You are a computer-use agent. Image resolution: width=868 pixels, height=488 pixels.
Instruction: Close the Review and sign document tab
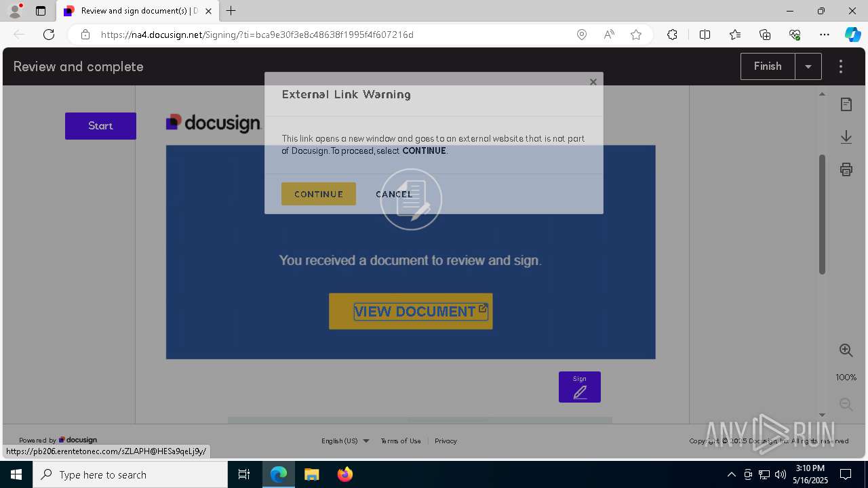[x=208, y=12]
